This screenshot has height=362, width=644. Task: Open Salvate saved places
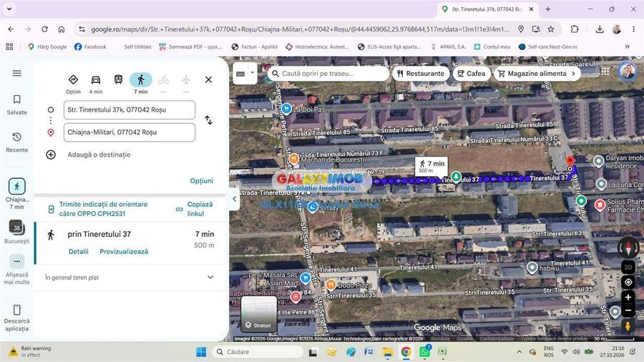click(x=17, y=104)
